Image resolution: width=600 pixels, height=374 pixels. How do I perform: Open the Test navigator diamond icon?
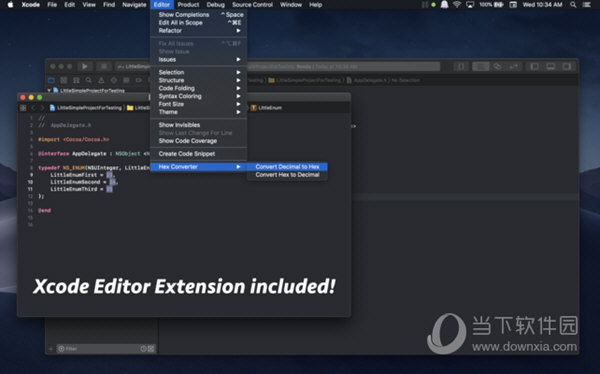coord(114,80)
